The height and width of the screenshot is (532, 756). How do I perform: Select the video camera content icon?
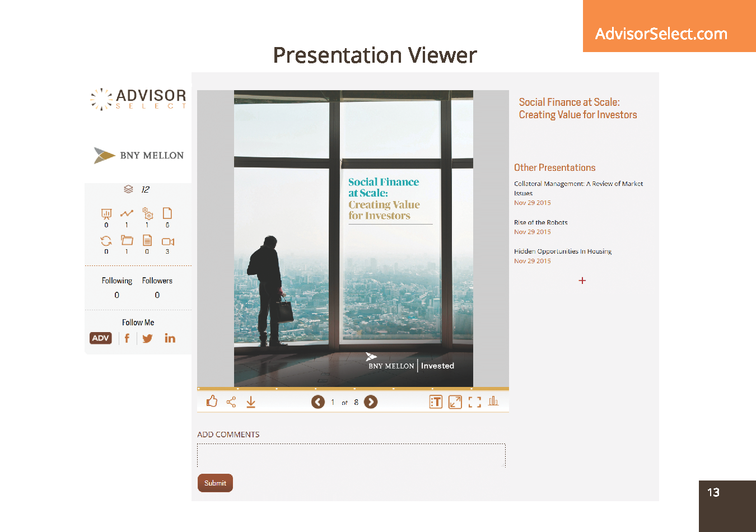coord(167,242)
